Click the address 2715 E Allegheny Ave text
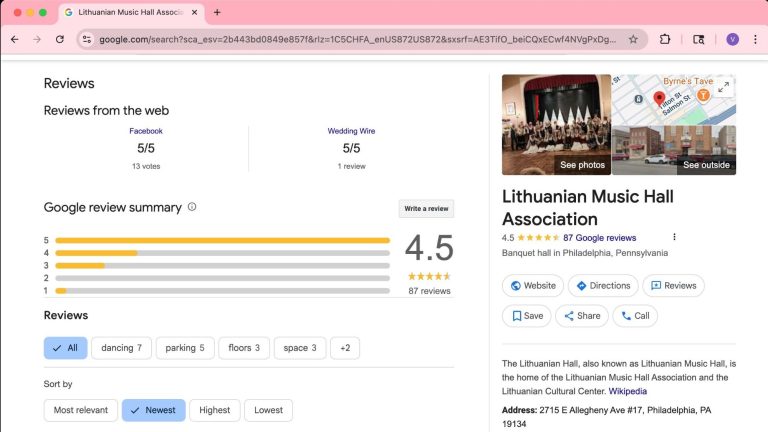The height and width of the screenshot is (432, 768). click(606, 417)
